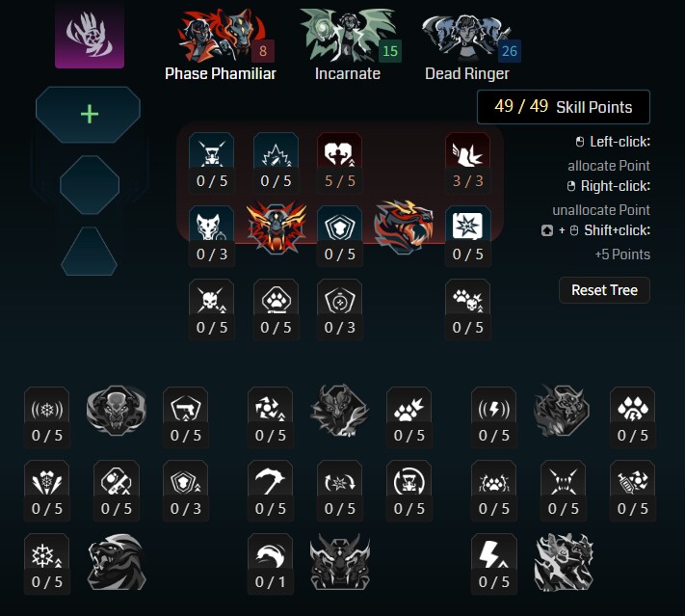Viewport: 685px width, 616px height.
Task: Click the skull crossed swords 0/5 skill
Action: [x=212, y=309]
